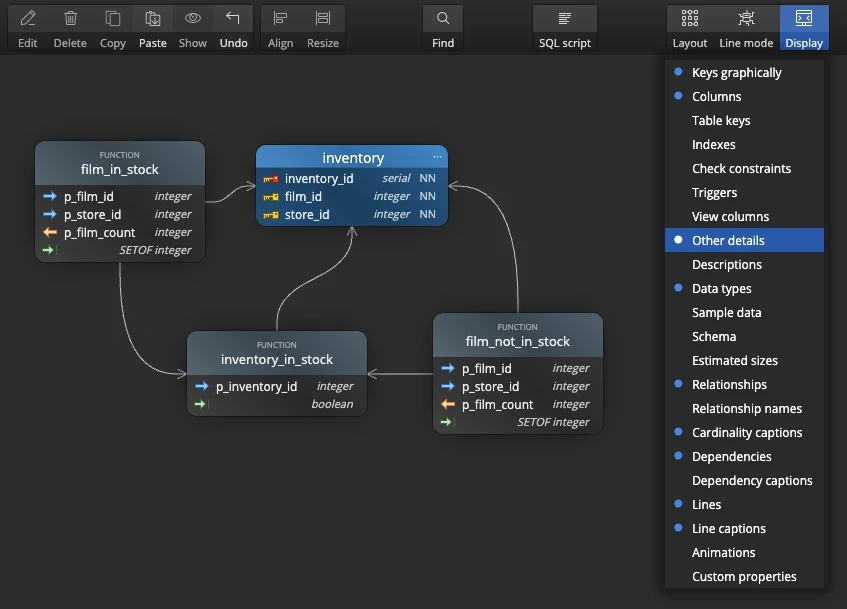The height and width of the screenshot is (609, 847).
Task: Enable Sample data in Display menu
Action: [x=744, y=312]
